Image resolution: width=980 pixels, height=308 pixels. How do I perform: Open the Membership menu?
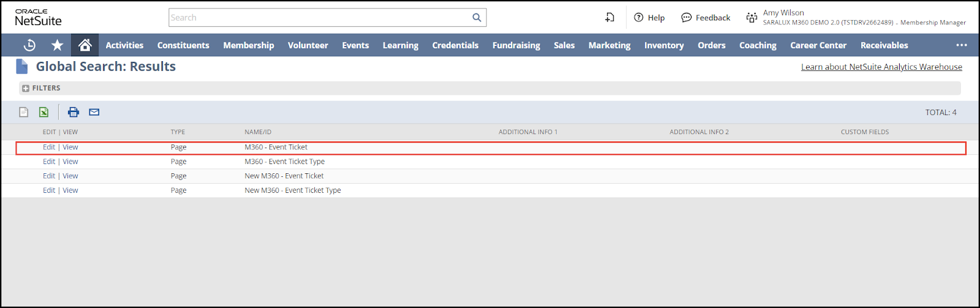[248, 45]
